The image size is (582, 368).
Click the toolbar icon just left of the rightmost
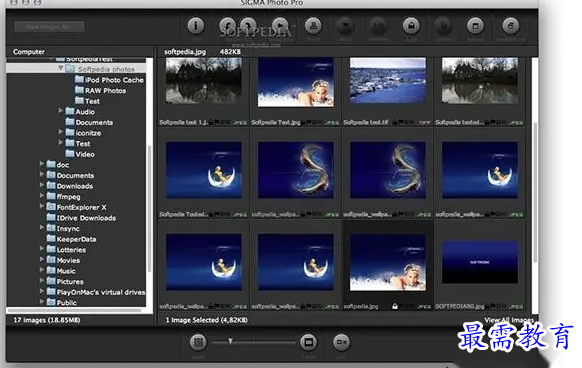click(475, 26)
